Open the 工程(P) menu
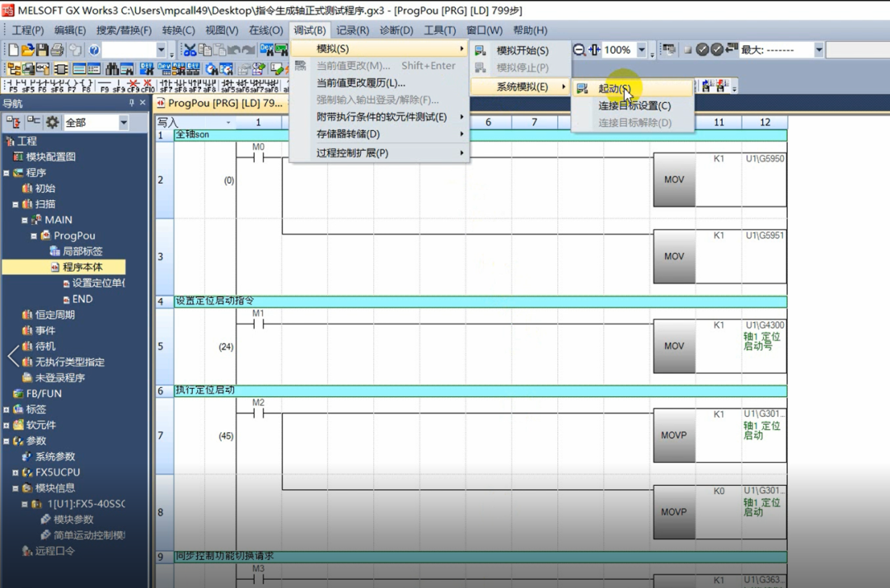 pos(28,30)
